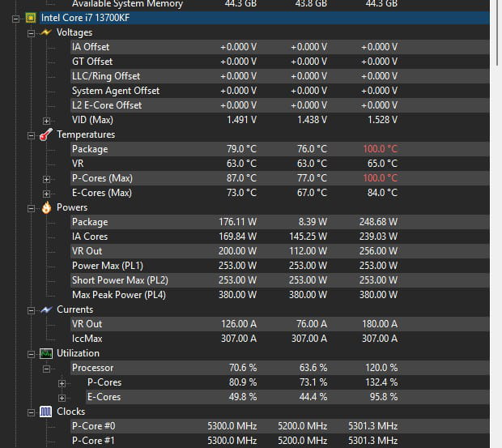Select the Short Power Max (PL2) row
This screenshot has height=448, width=502.
[x=280, y=280]
